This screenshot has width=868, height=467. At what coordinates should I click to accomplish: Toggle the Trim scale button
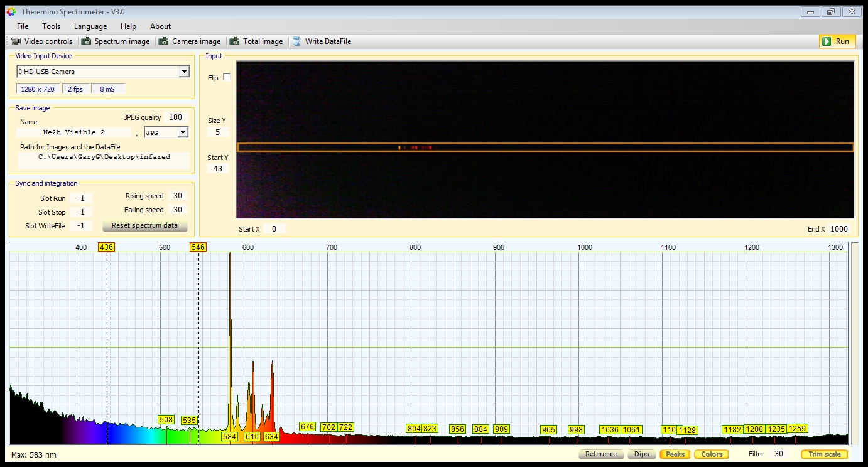(x=824, y=454)
